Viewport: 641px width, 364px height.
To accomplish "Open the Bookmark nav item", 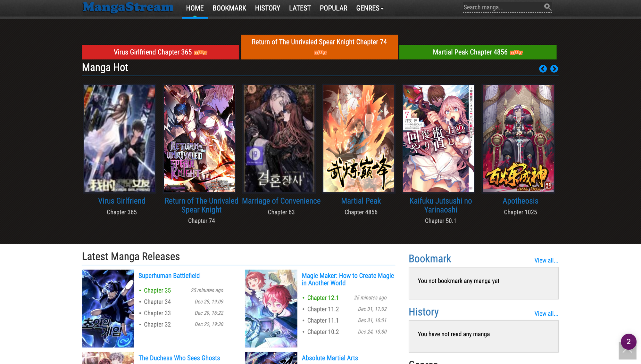I will pos(229,8).
